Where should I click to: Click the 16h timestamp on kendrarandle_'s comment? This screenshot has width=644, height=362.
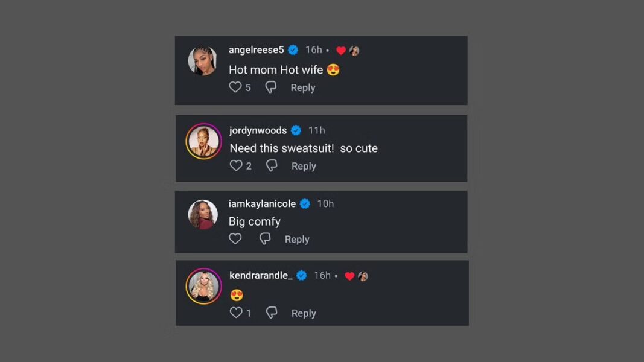321,275
